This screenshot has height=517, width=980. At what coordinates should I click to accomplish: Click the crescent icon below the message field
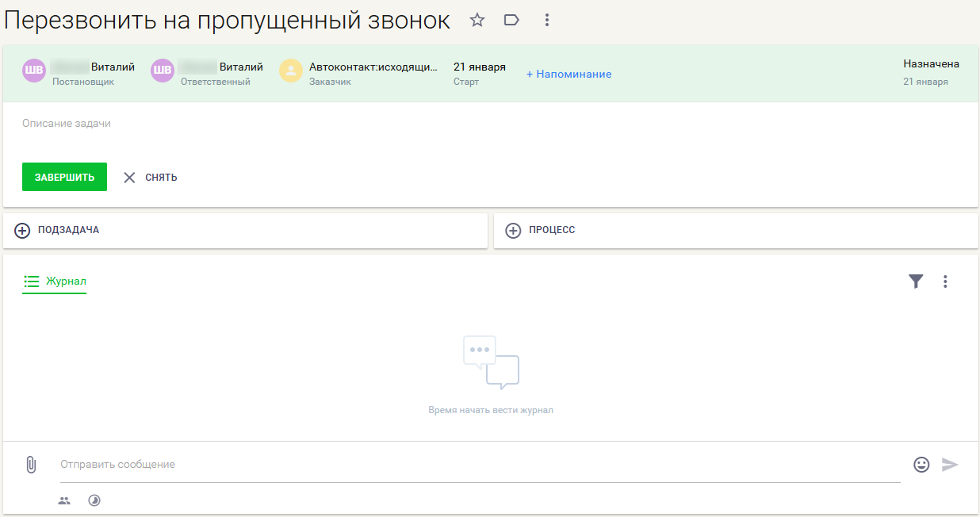tap(94, 500)
